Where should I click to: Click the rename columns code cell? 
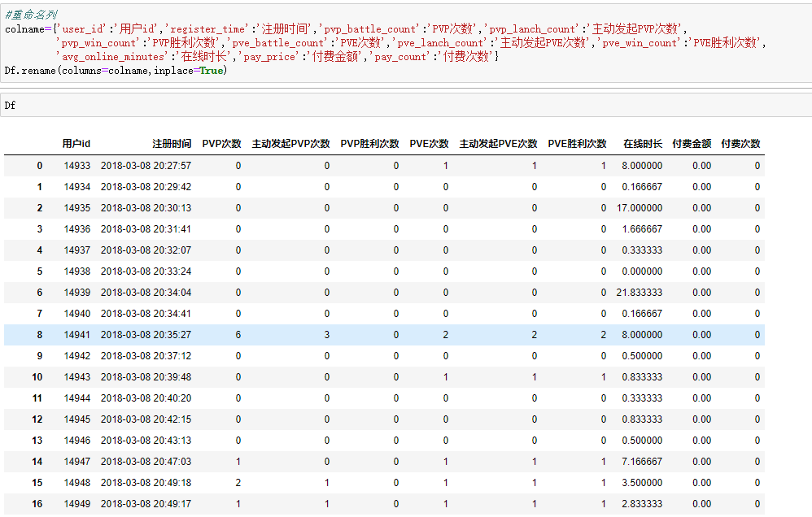pos(406,43)
